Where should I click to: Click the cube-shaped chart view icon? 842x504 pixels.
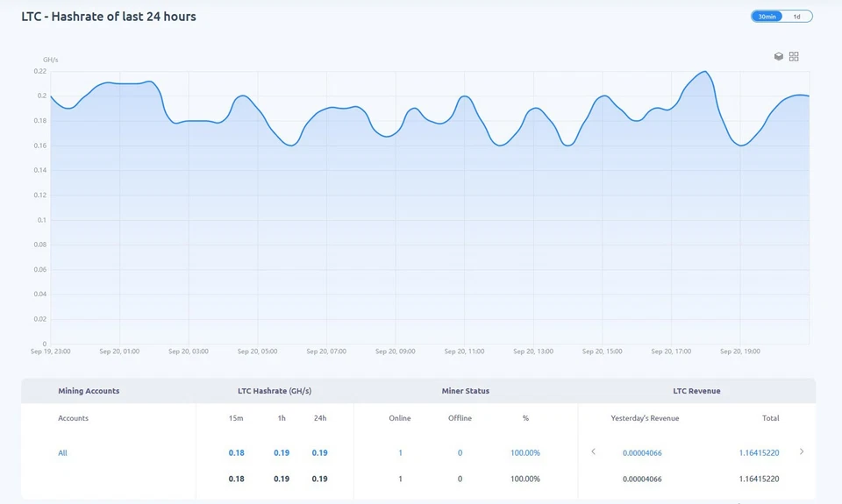click(x=779, y=56)
